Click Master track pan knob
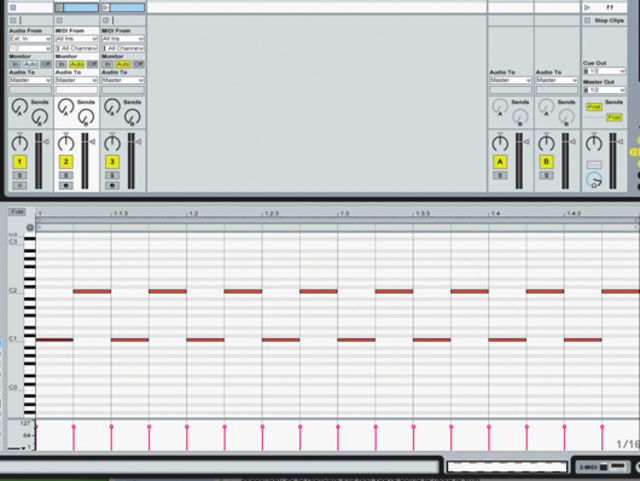 pos(594,143)
